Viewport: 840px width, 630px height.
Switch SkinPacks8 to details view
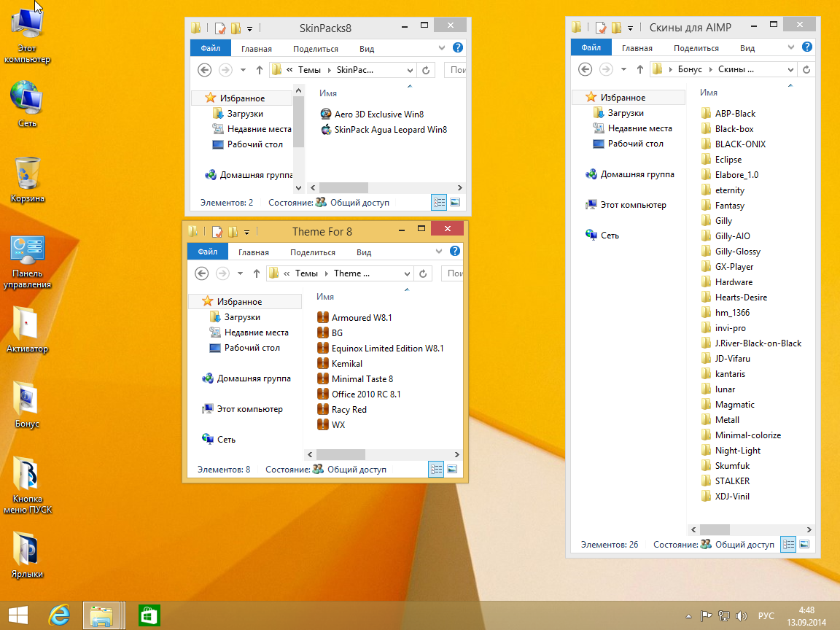tap(439, 203)
